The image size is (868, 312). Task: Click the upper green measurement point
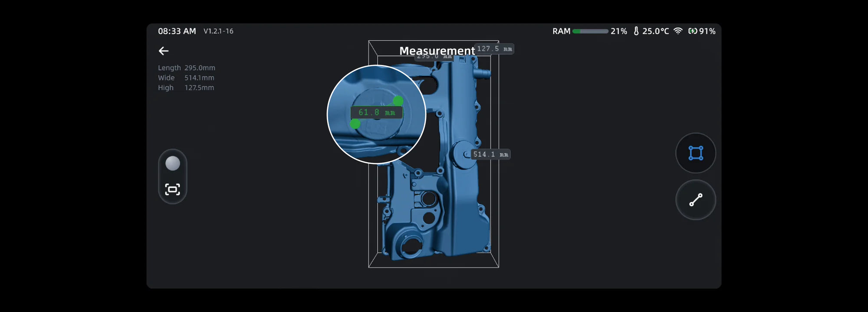[398, 101]
